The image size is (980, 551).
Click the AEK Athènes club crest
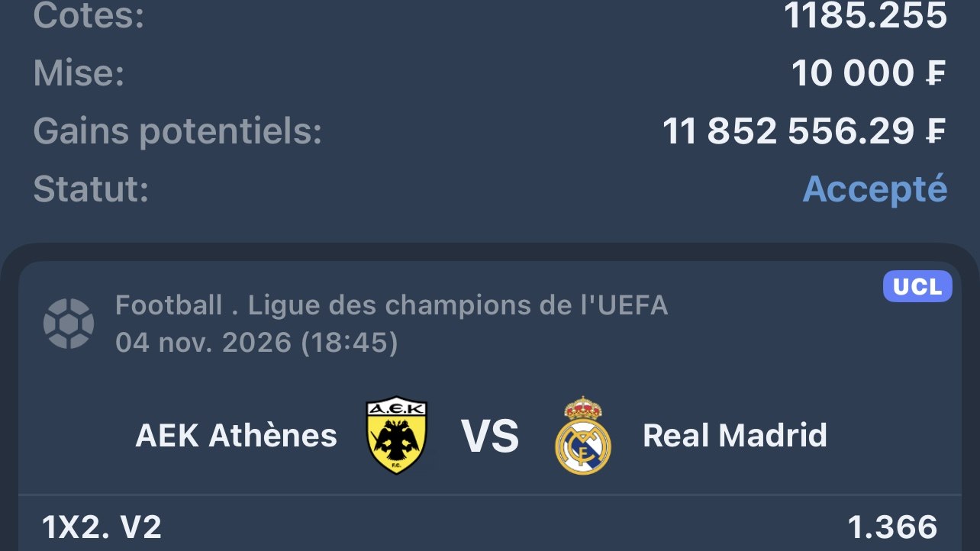point(397,435)
